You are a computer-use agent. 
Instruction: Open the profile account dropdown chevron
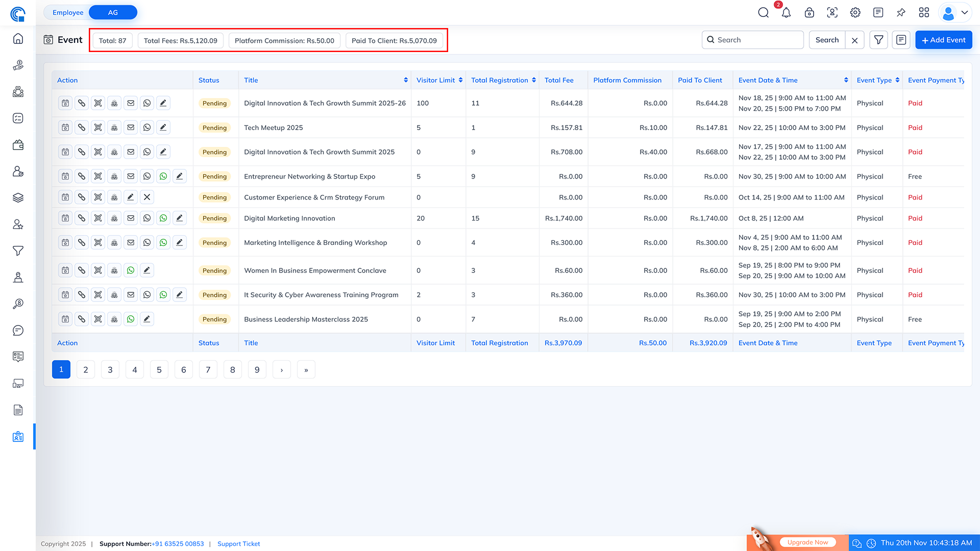965,12
